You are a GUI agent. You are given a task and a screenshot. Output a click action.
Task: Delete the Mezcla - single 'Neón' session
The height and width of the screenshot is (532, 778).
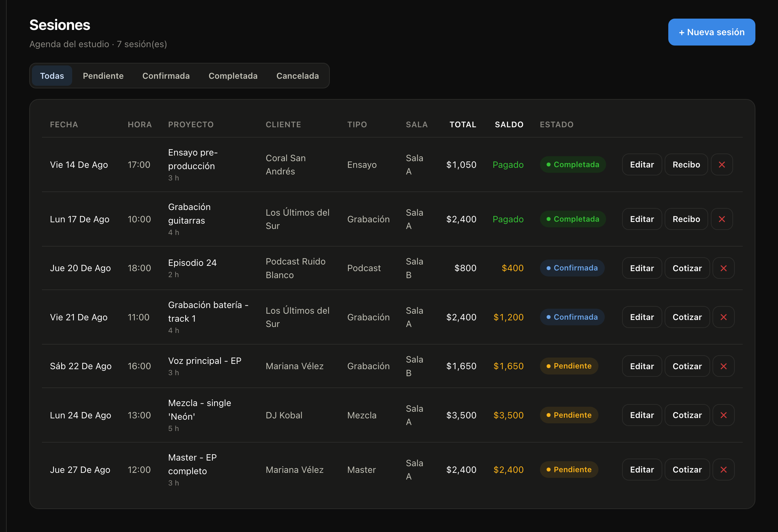pos(723,415)
